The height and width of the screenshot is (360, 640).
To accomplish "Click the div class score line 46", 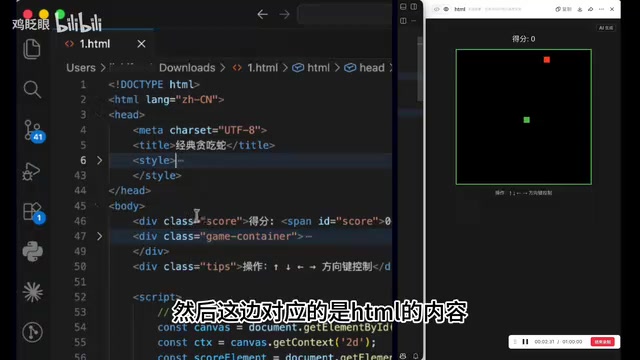I will pyautogui.click(x=262, y=221).
